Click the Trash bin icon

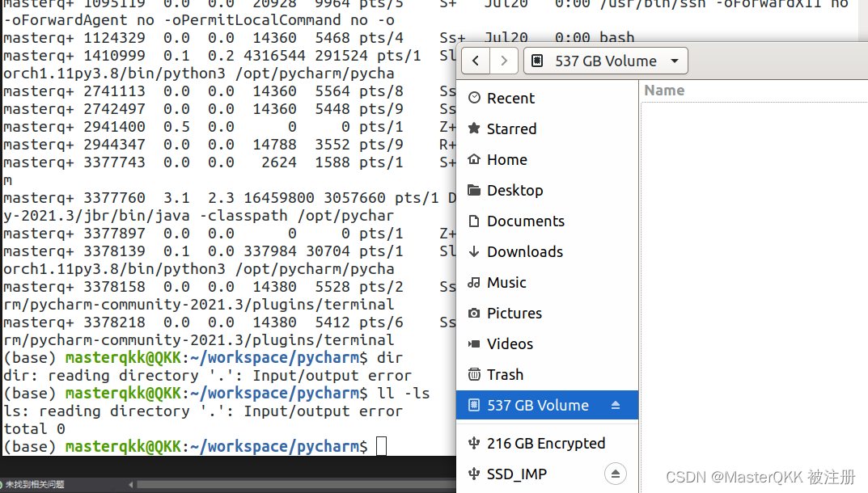click(x=474, y=374)
